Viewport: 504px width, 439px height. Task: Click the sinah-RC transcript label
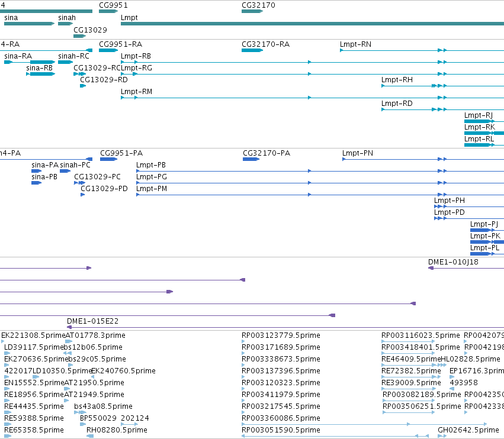[x=73, y=56]
